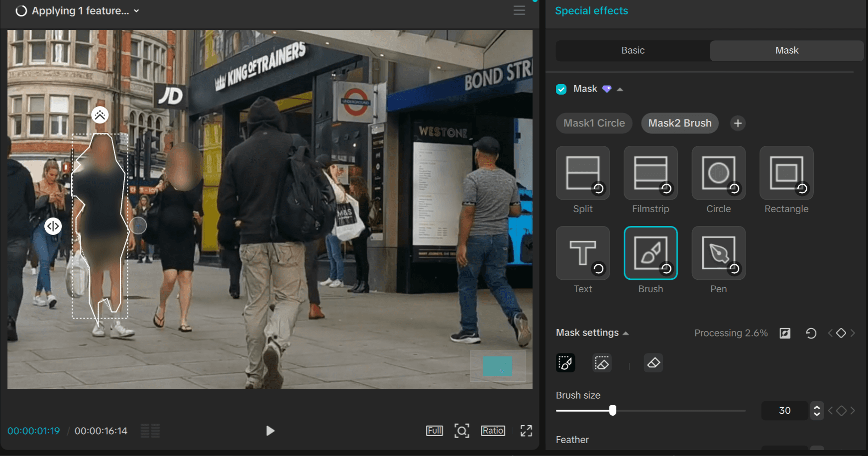Add a Mask settings keyframe diamond
This screenshot has height=456, width=868.
point(841,333)
